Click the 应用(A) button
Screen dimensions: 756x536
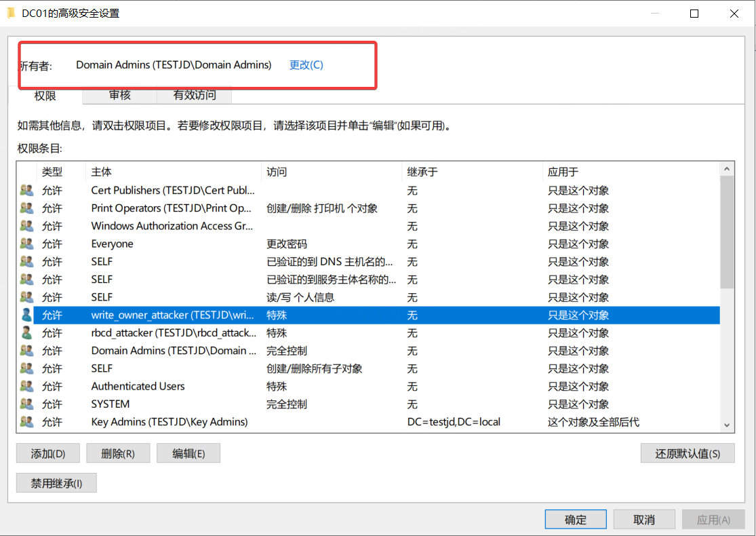point(713,520)
